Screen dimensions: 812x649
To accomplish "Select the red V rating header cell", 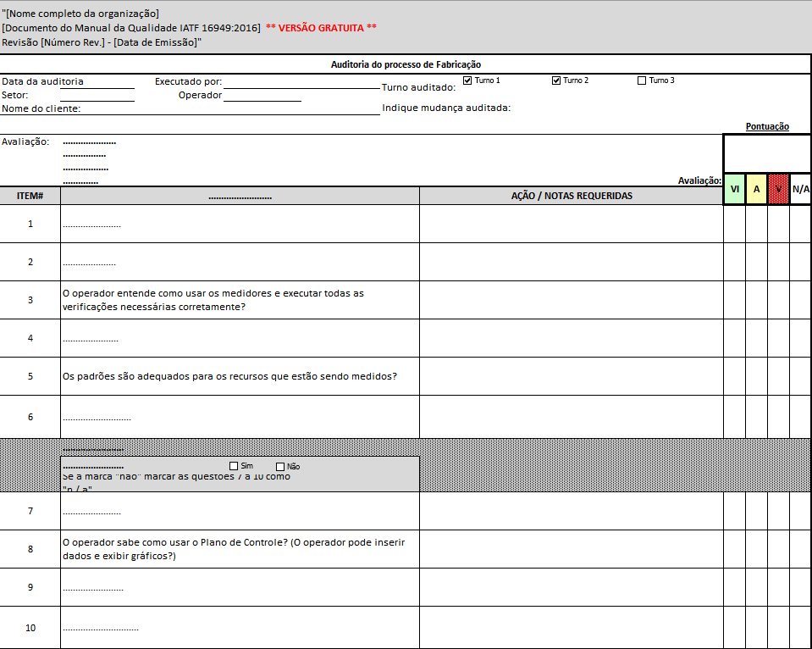I will [777, 190].
